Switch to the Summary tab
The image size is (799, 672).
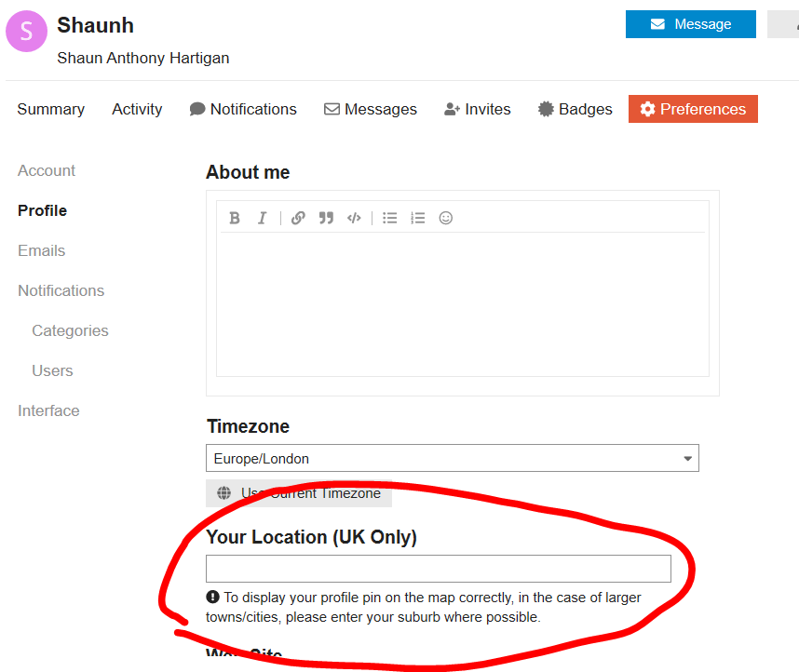click(x=50, y=109)
